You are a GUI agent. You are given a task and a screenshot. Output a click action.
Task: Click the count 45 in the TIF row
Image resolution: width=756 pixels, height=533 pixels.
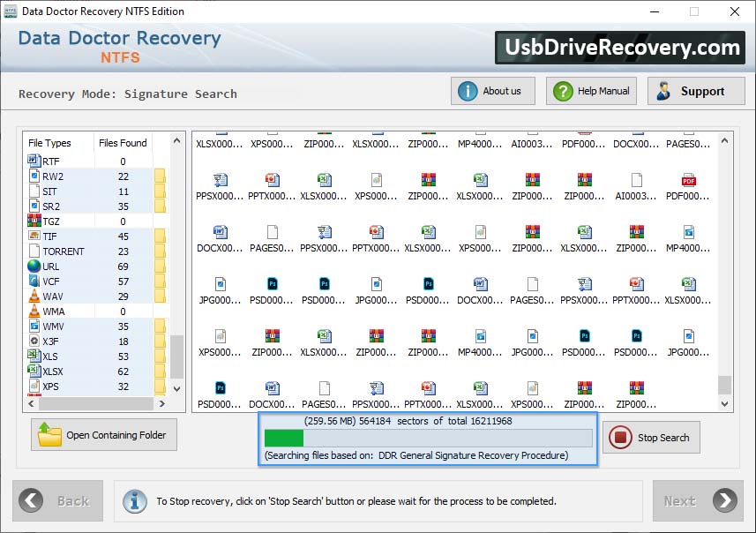click(124, 236)
